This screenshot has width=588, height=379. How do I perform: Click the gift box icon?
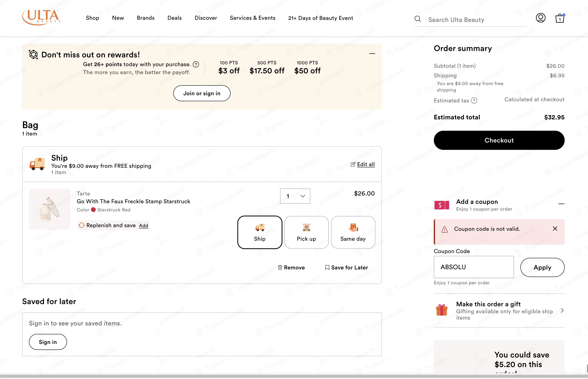(442, 310)
